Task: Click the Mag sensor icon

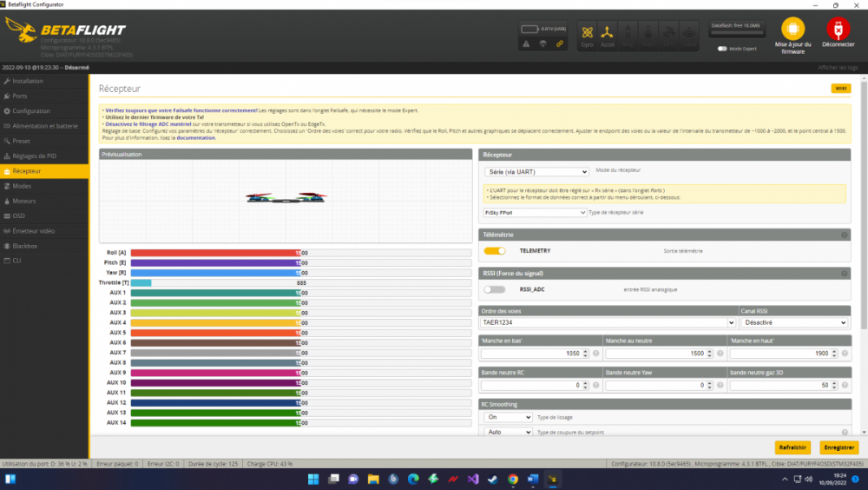Action: 628,36
